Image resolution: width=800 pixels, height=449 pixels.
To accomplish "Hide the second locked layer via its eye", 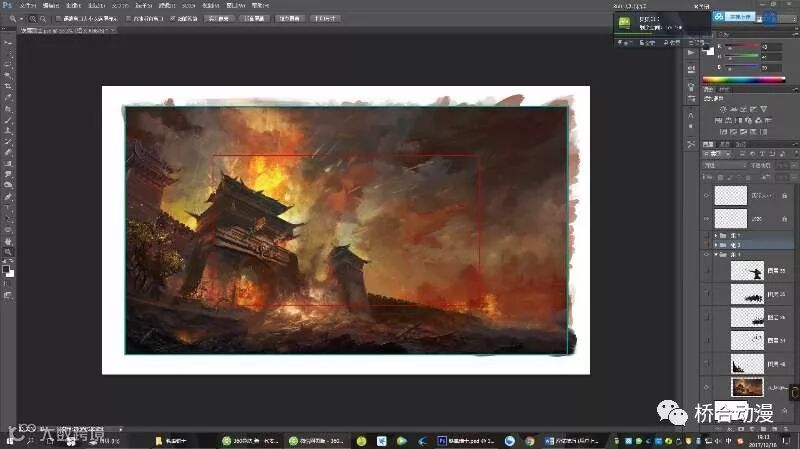I will pyautogui.click(x=707, y=219).
